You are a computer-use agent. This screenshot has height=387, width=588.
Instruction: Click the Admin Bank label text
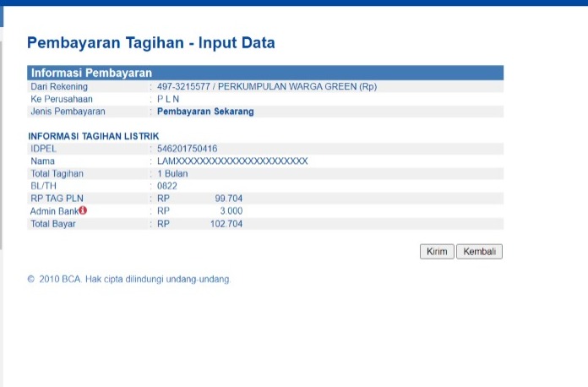coord(53,211)
